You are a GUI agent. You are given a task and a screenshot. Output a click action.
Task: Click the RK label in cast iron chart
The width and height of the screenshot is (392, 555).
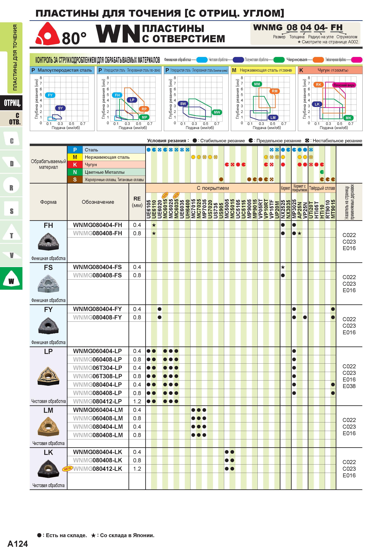tap(318, 85)
